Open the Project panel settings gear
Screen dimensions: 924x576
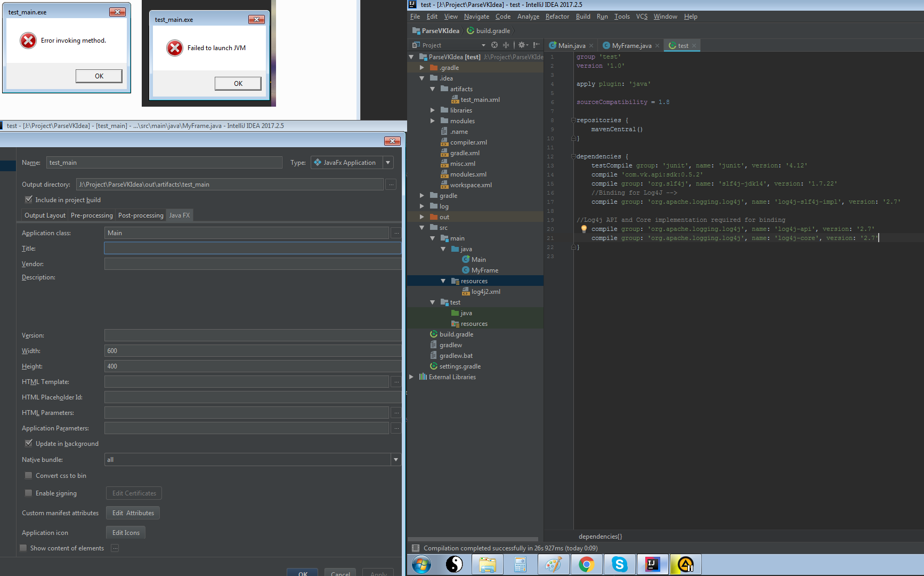click(x=523, y=45)
